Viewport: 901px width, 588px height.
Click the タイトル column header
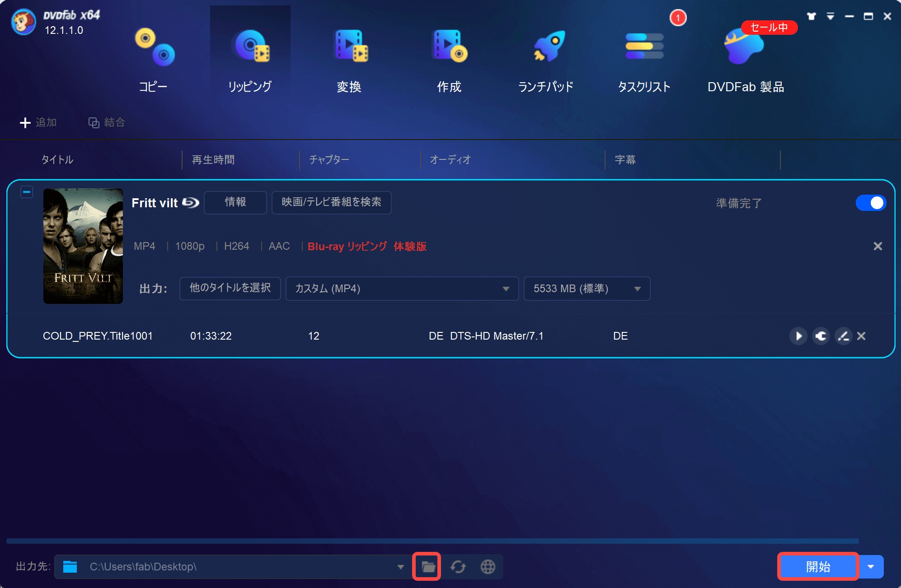pyautogui.click(x=57, y=160)
